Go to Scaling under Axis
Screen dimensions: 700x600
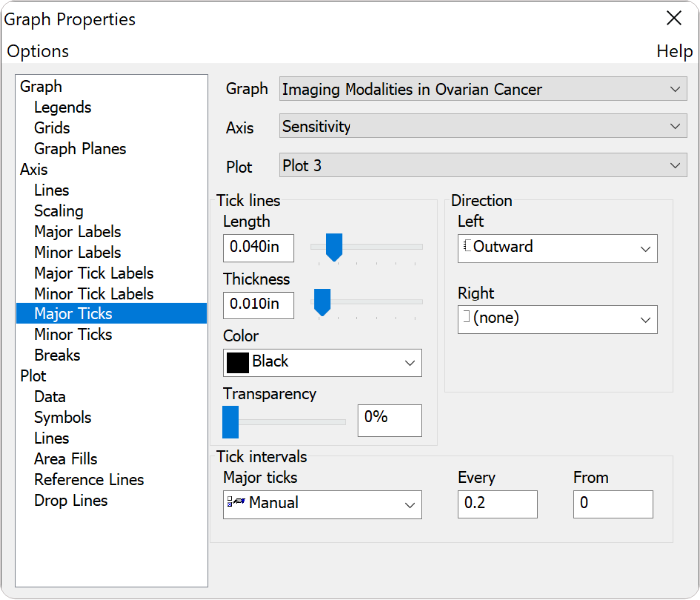(58, 211)
